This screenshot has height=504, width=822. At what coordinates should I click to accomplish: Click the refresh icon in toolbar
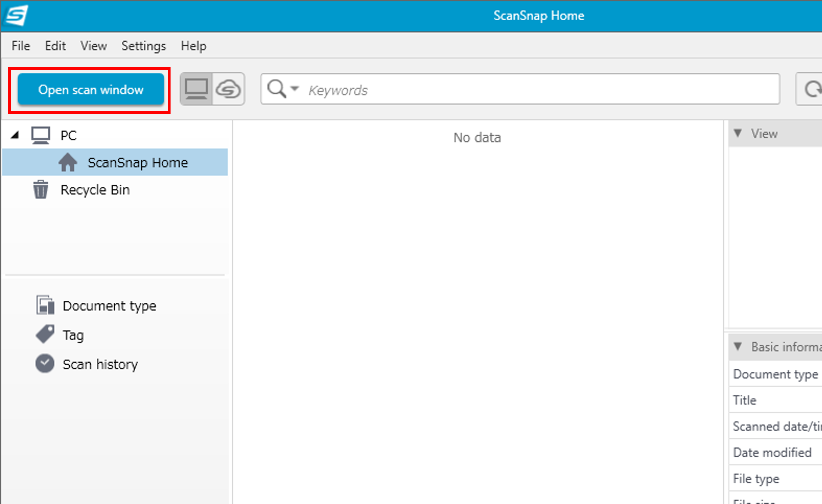tap(812, 89)
